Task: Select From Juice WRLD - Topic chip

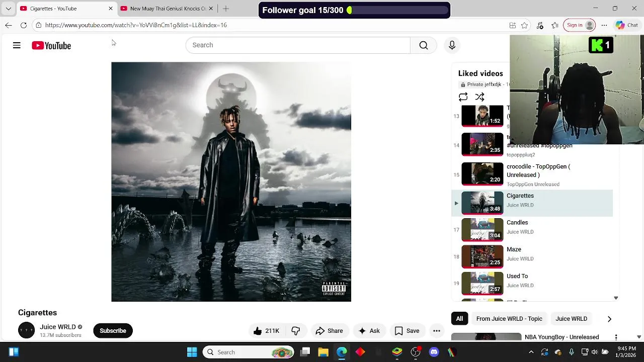Action: point(509,319)
